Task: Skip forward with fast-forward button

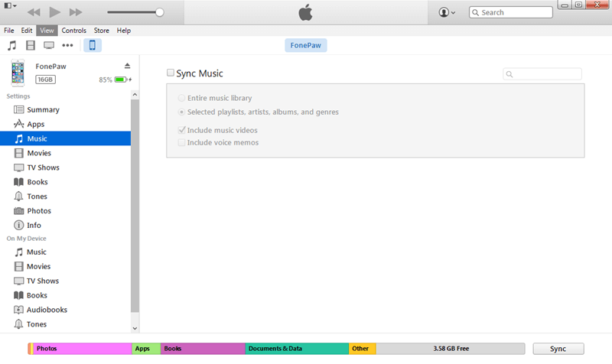Action: tap(76, 12)
